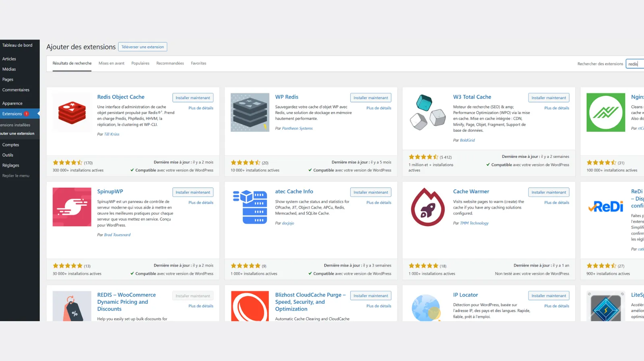Open the WP Redis plugin icon

(x=250, y=112)
